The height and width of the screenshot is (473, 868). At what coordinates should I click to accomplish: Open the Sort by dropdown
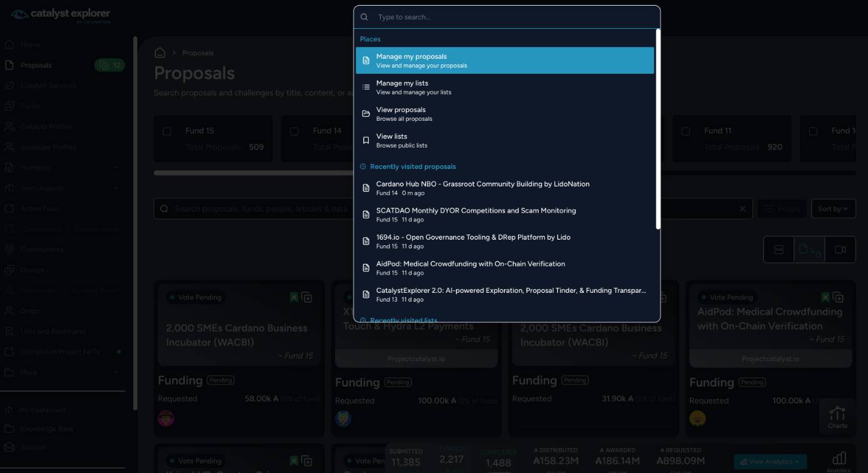(833, 209)
